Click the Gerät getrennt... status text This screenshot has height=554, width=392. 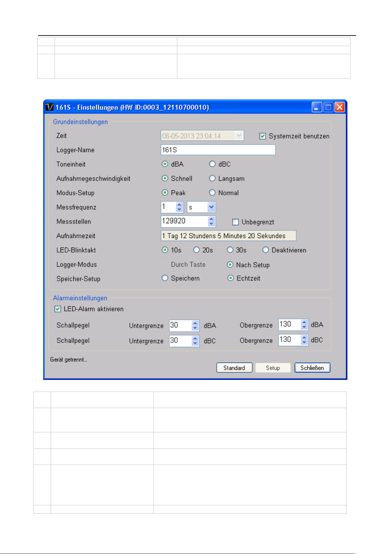coord(68,360)
